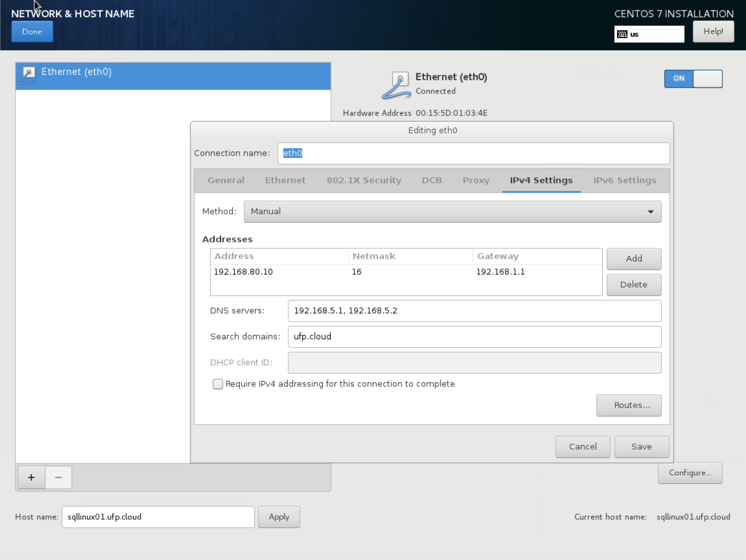
Task: Click the keyboard layout icon labeled us
Action: (622, 34)
